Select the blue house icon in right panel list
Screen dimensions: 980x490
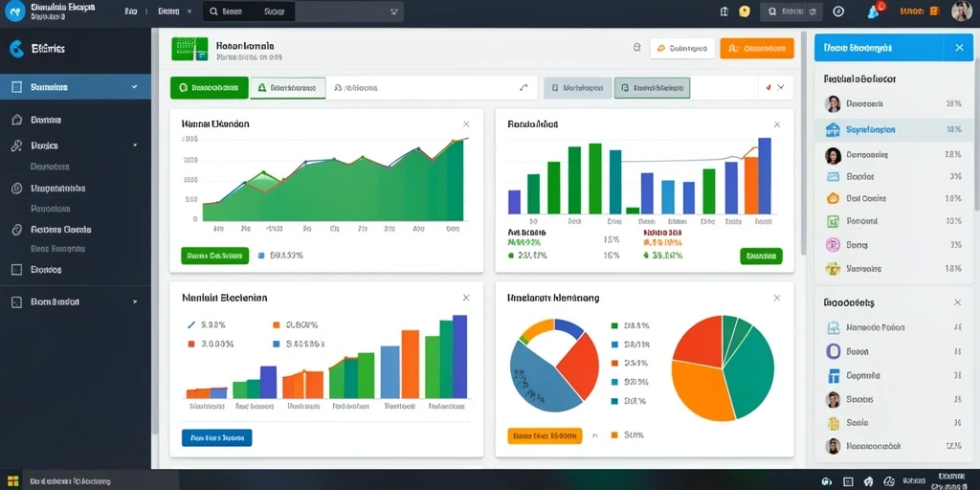(x=833, y=129)
